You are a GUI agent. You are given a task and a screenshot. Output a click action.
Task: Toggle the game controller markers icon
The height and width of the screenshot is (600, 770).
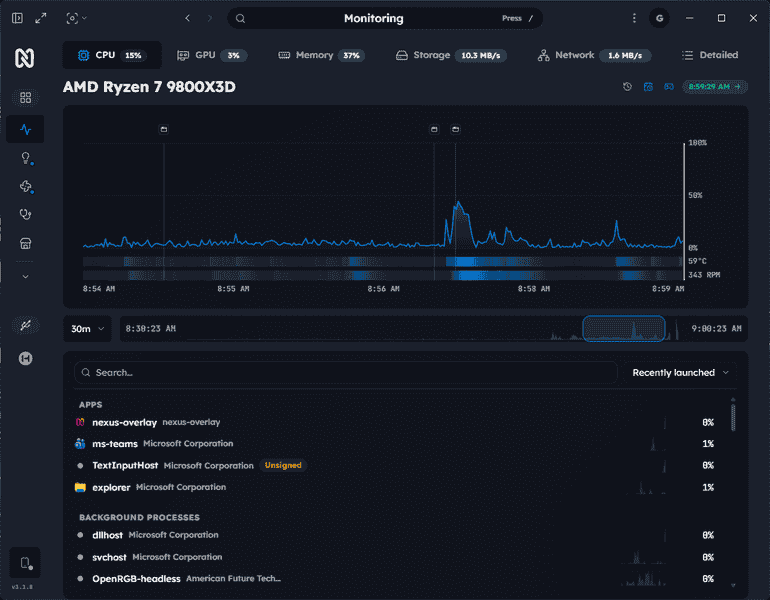tap(669, 86)
